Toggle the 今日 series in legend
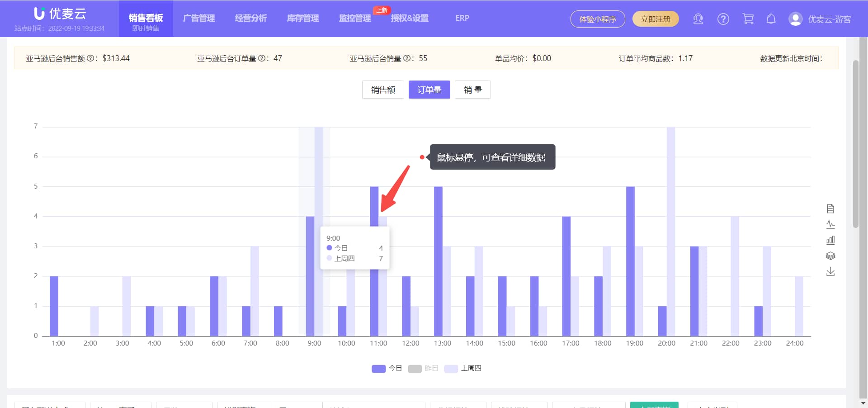This screenshot has width=868, height=408. point(387,368)
